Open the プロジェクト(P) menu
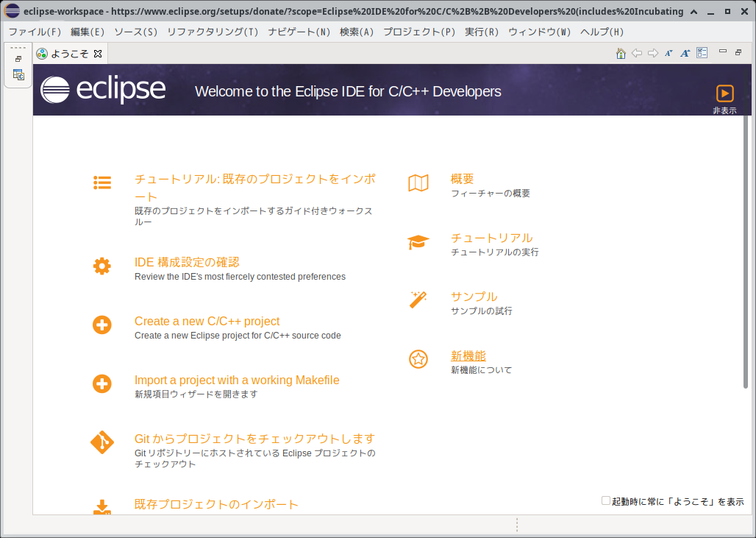The height and width of the screenshot is (538, 756). click(419, 32)
